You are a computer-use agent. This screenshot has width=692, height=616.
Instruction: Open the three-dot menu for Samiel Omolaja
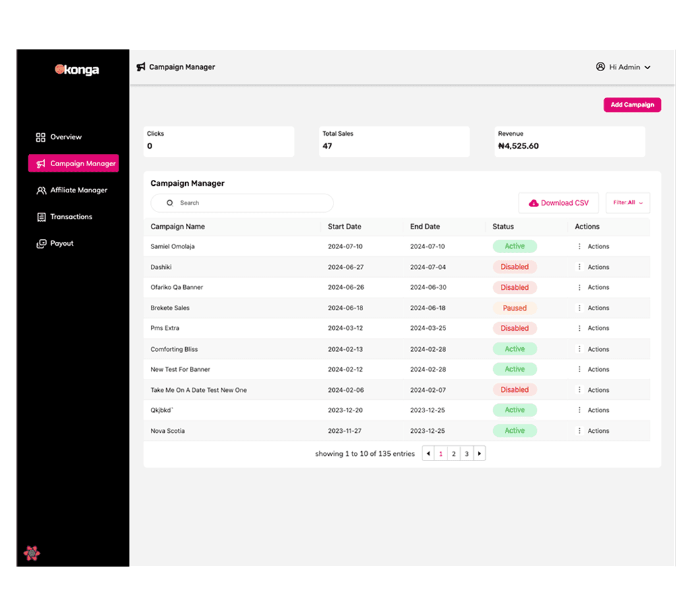click(579, 246)
